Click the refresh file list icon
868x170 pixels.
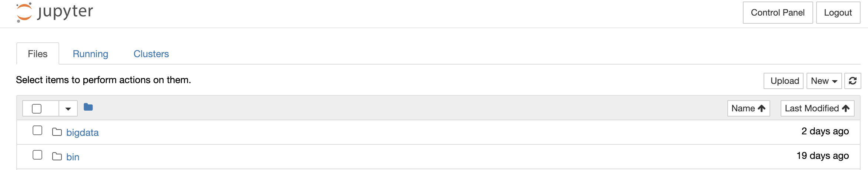pyautogui.click(x=852, y=81)
